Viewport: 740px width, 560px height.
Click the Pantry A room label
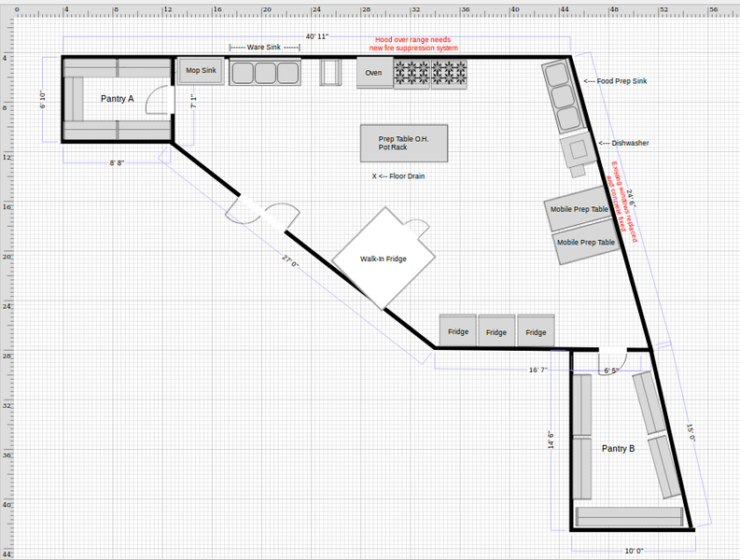tap(117, 98)
